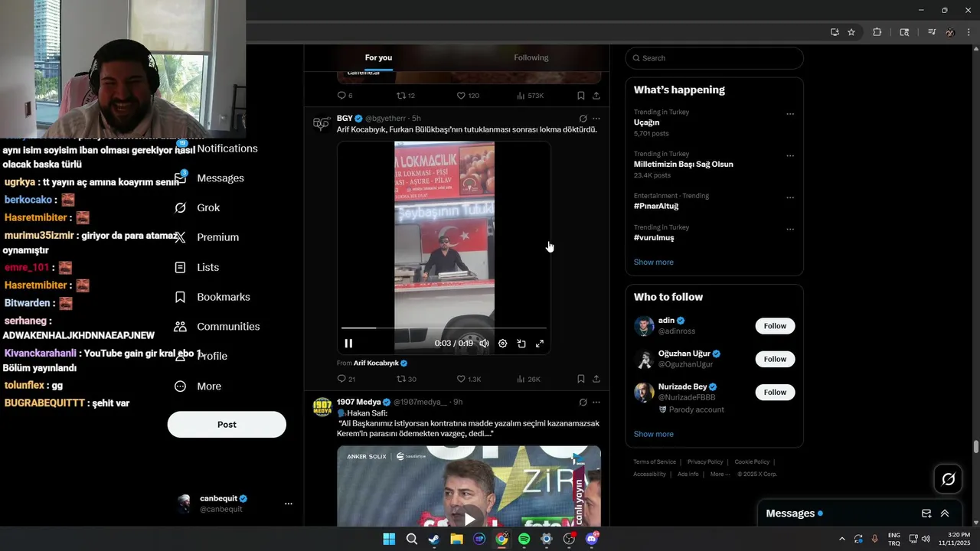Open Discord from the taskbar
Screen dimensions: 980x551
point(591,539)
